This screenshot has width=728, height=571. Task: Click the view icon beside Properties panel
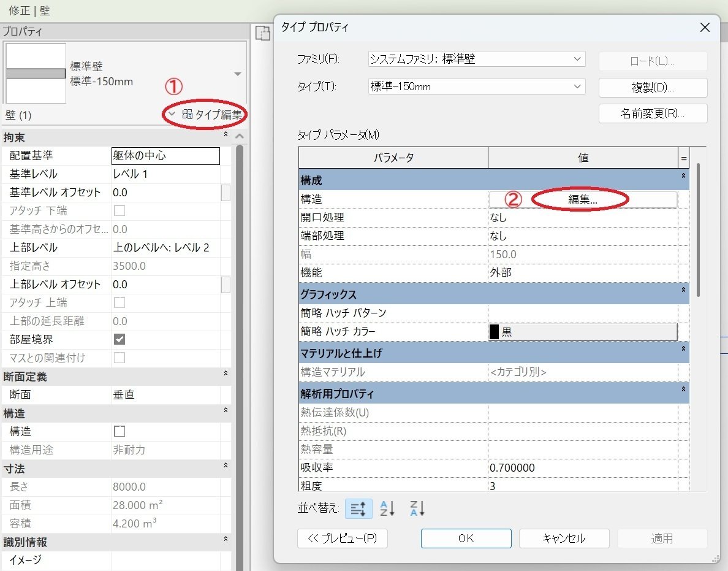click(263, 33)
